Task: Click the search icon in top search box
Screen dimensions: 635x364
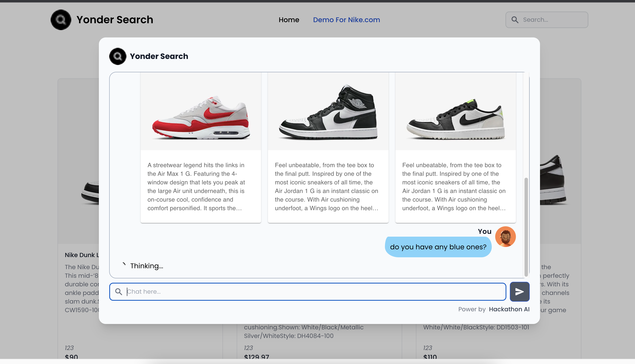Action: pyautogui.click(x=515, y=20)
